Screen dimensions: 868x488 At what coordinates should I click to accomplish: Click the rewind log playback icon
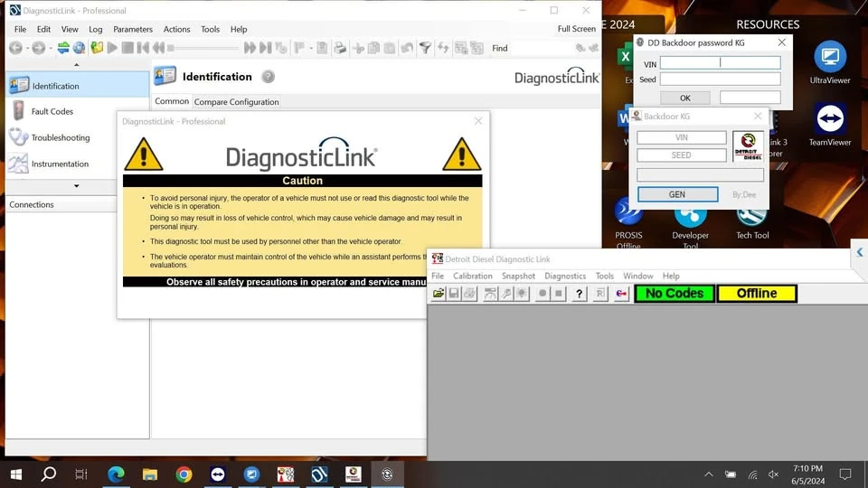tap(158, 48)
